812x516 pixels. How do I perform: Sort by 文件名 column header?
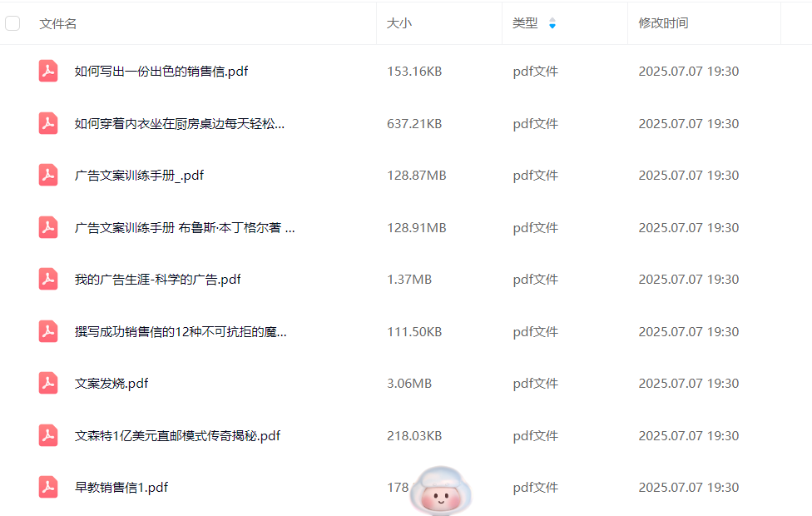(58, 23)
